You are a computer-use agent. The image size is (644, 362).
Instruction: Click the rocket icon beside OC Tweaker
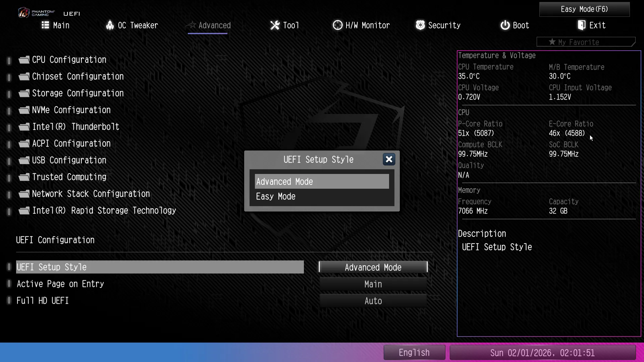pyautogui.click(x=110, y=25)
